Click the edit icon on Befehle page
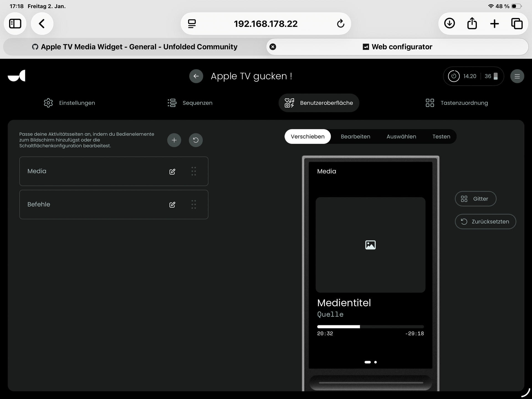532x399 pixels. click(x=172, y=205)
